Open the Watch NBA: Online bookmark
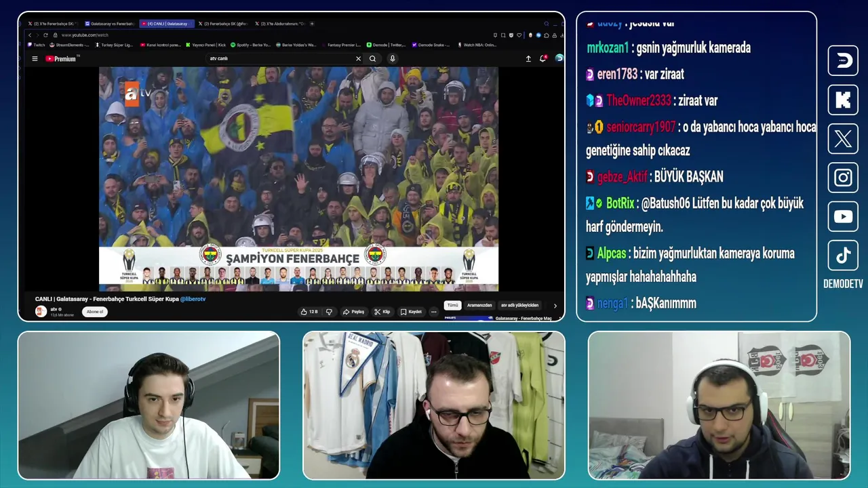The image size is (868, 488). (477, 45)
